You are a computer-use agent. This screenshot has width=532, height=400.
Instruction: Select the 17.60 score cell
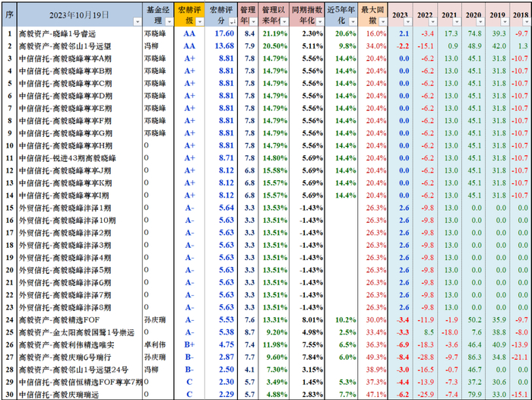coord(221,34)
